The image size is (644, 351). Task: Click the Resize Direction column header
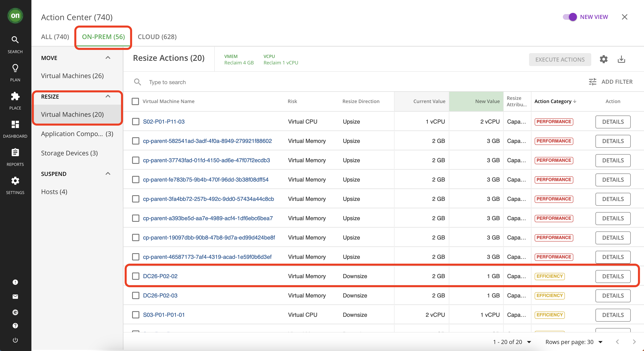361,101
